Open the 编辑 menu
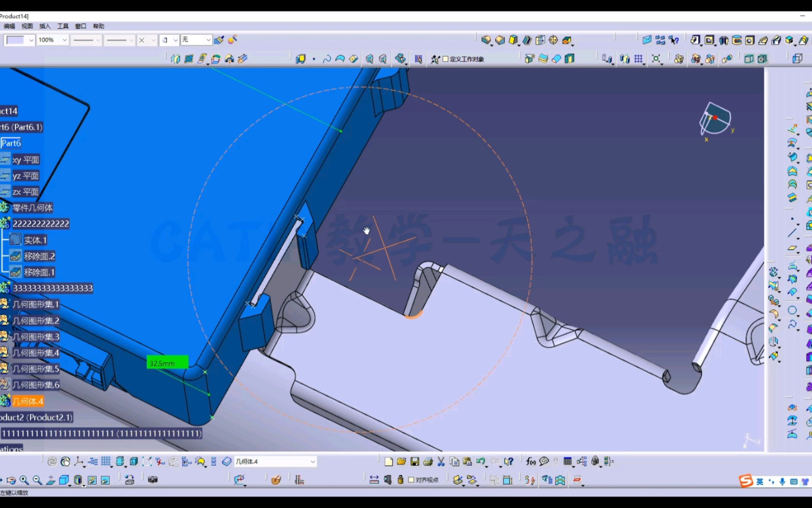This screenshot has width=812, height=508. [x=9, y=26]
